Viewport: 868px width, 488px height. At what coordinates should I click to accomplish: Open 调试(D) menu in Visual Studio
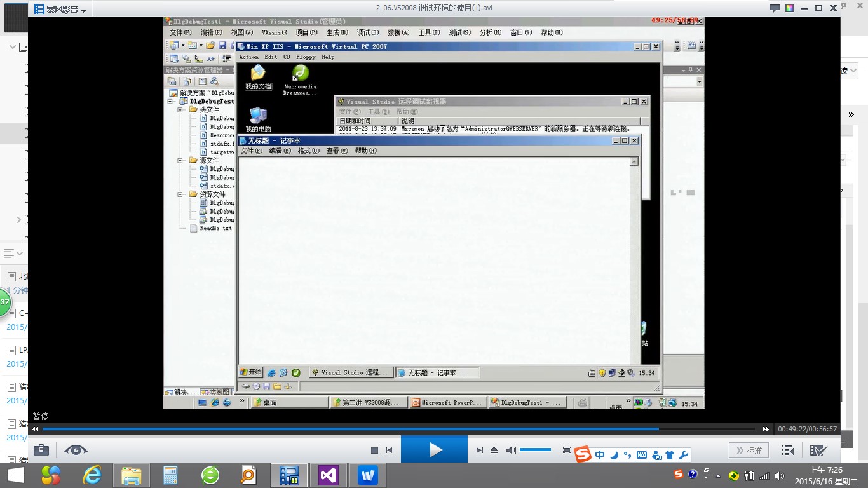[x=368, y=32]
